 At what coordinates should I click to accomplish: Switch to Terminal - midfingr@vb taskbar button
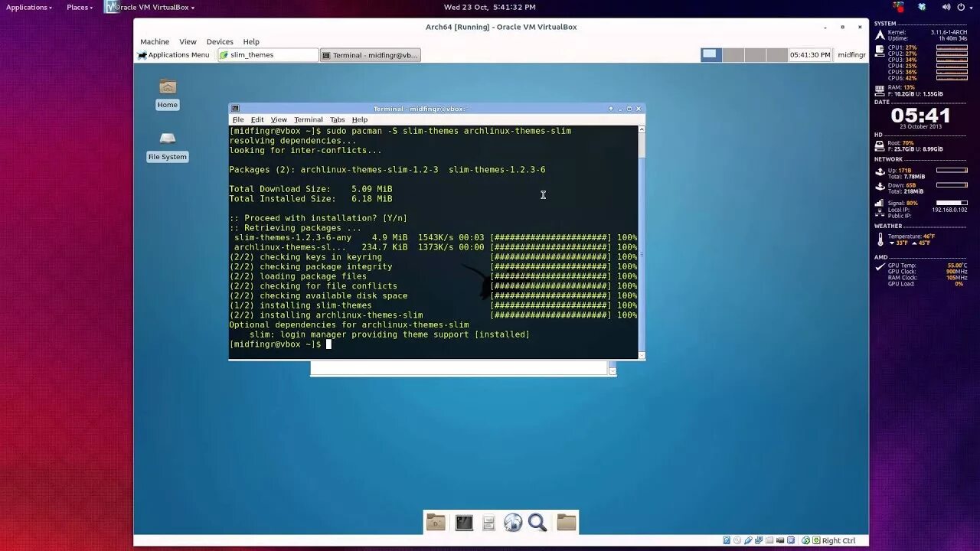[x=371, y=55]
